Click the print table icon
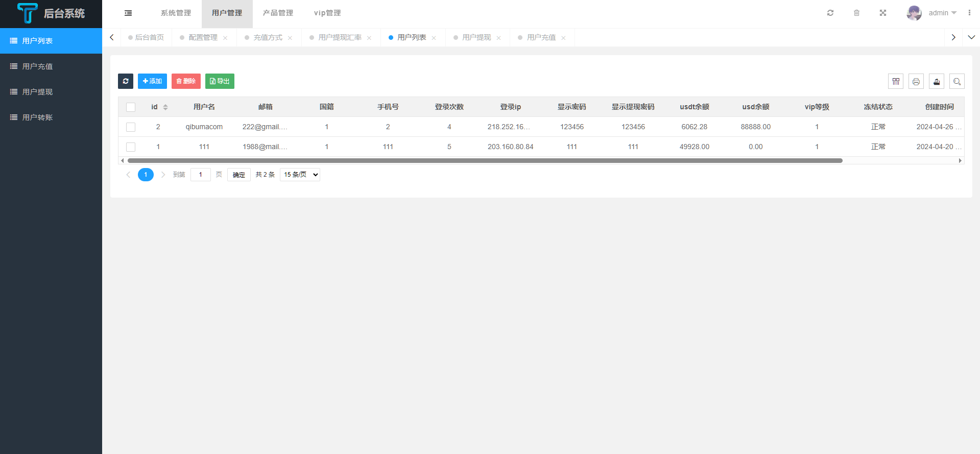Image resolution: width=980 pixels, height=454 pixels. [916, 81]
